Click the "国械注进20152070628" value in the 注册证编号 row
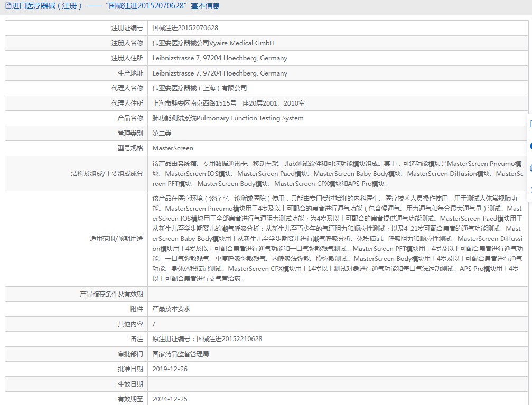Viewport: 532px width, 405px height. point(185,28)
